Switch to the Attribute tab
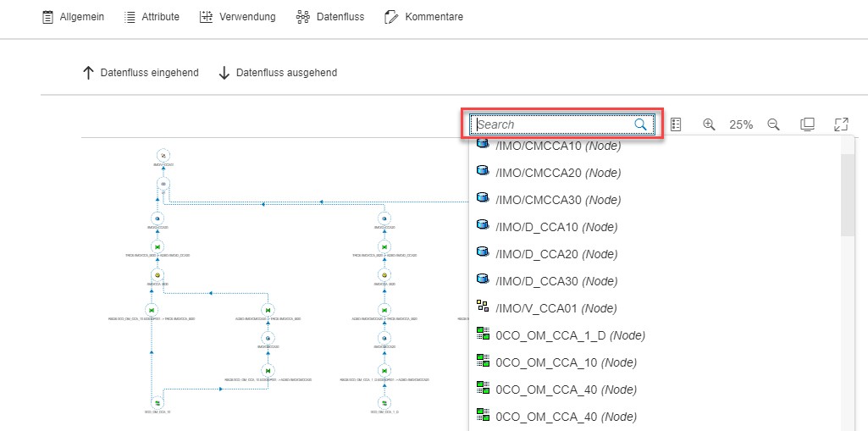868x431 pixels. [x=152, y=17]
